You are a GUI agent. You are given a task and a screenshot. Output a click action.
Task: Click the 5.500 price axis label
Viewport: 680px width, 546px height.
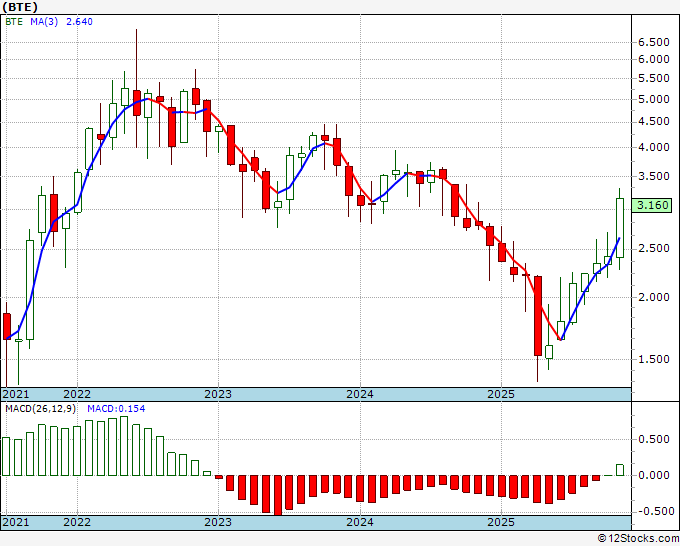tap(654, 78)
